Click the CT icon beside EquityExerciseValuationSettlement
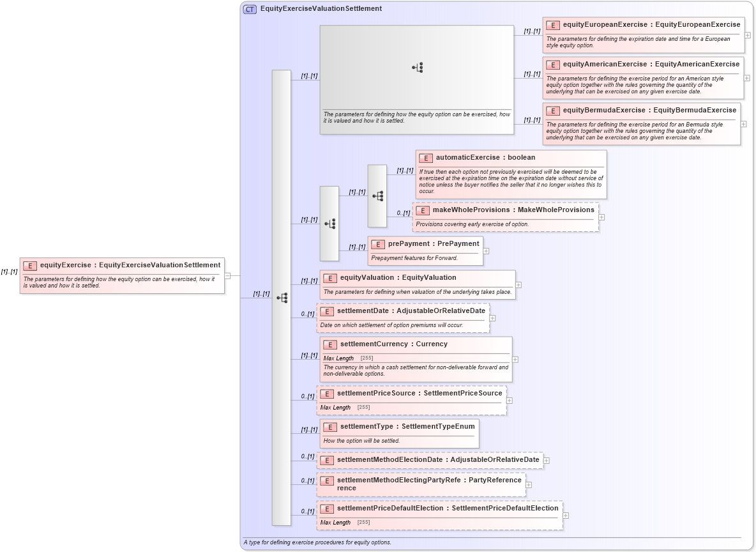 tap(250, 9)
